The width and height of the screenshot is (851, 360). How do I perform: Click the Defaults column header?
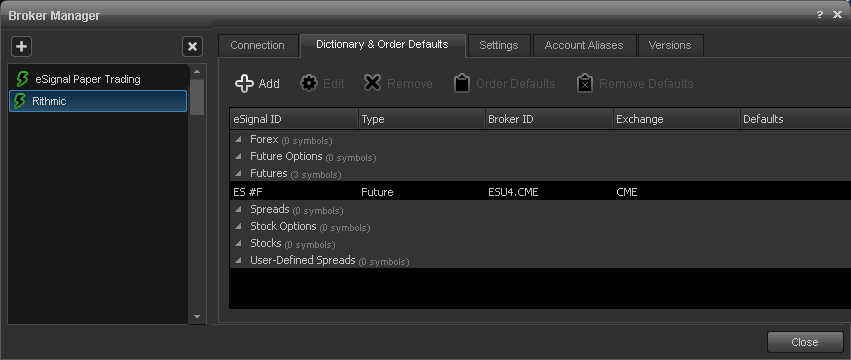(796, 119)
